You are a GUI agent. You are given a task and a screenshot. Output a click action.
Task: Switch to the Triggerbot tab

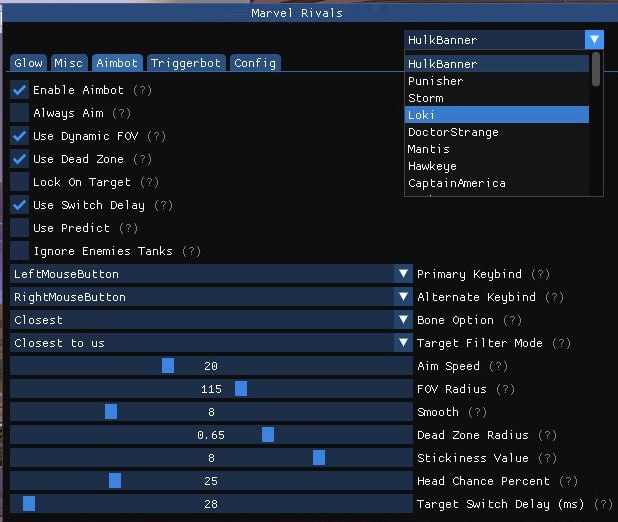point(185,63)
